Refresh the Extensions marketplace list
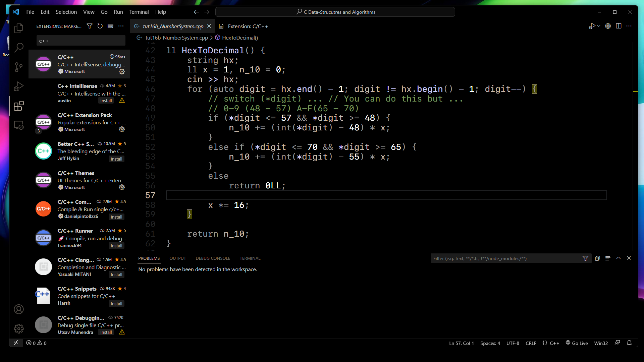The image size is (644, 362). click(x=100, y=26)
